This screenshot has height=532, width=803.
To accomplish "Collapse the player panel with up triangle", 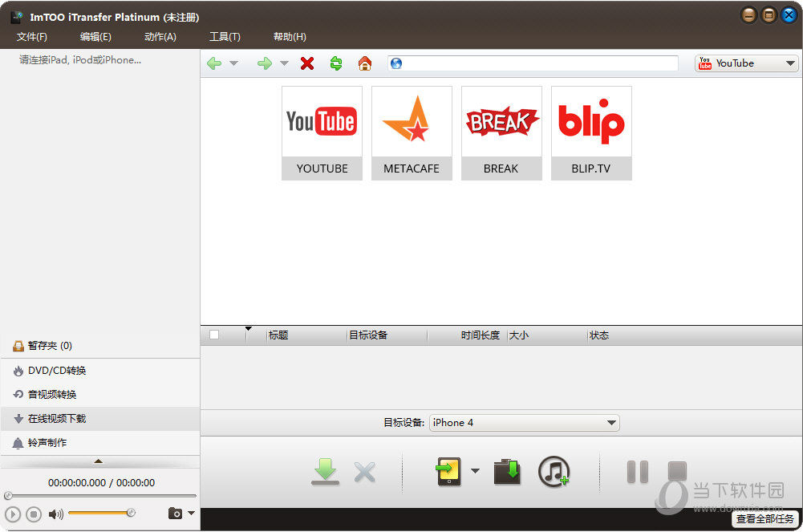I will tap(99, 461).
